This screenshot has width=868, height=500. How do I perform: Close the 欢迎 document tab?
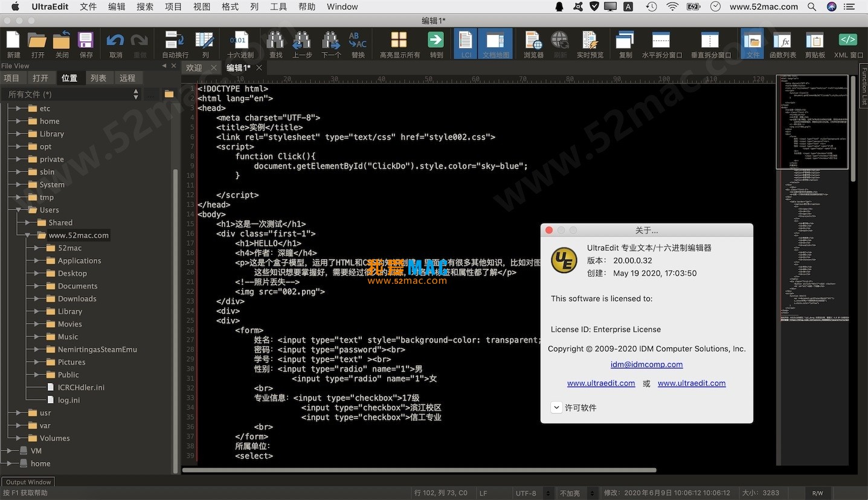click(213, 68)
